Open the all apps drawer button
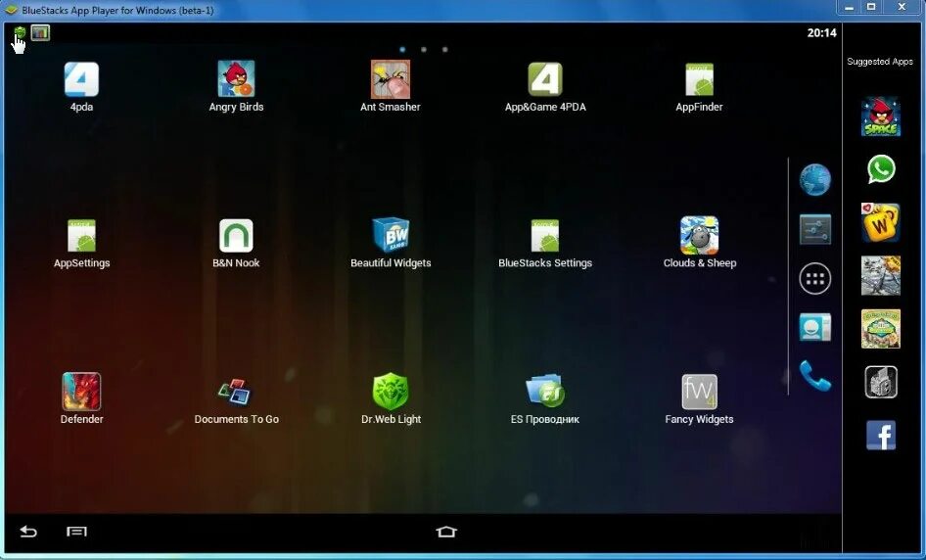The width and height of the screenshot is (926, 560). pyautogui.click(x=815, y=279)
